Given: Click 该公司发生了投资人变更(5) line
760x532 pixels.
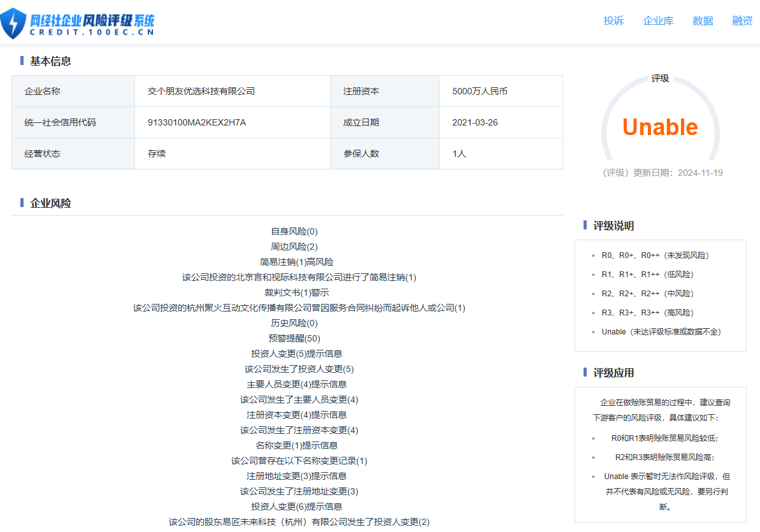Looking at the screenshot, I should pos(299,369).
